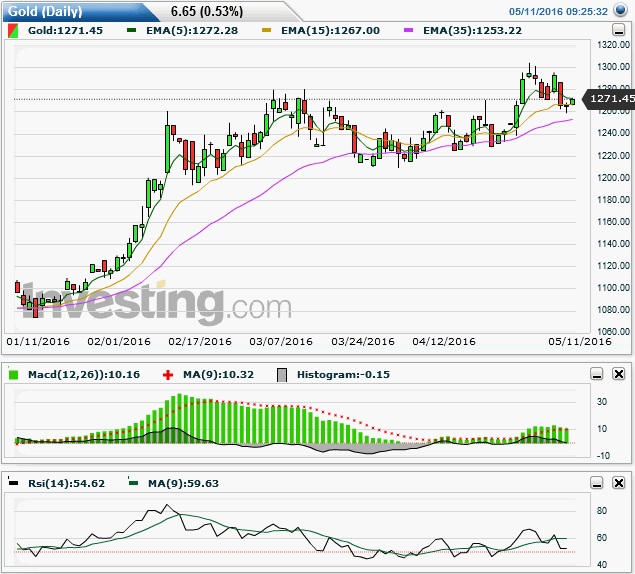The image size is (635, 574).
Task: Click the EMA(35) magenta color swatch
Action: [408, 30]
